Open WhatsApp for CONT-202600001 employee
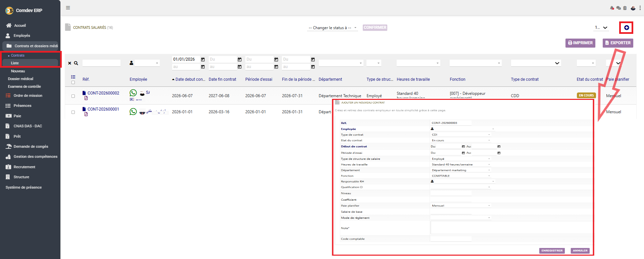 click(133, 112)
